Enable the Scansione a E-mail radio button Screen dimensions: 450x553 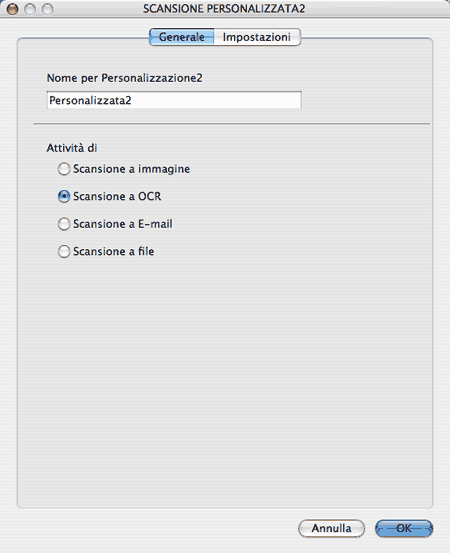[64, 224]
